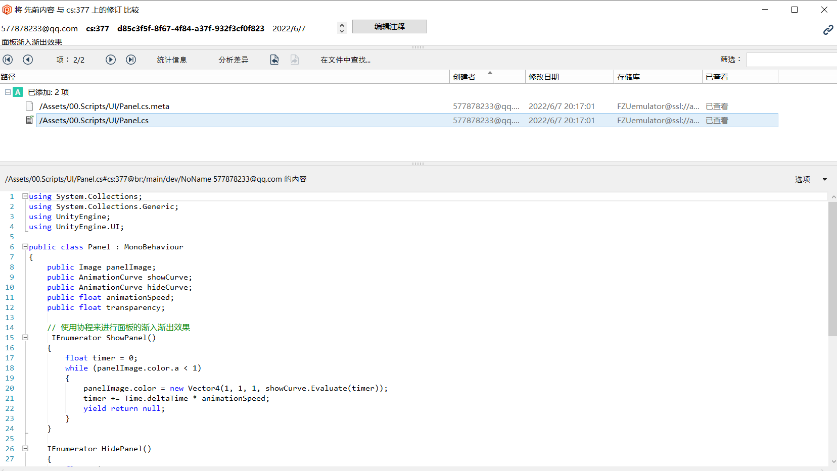Go to the previous difference item
The height and width of the screenshot is (471, 837).
click(28, 60)
